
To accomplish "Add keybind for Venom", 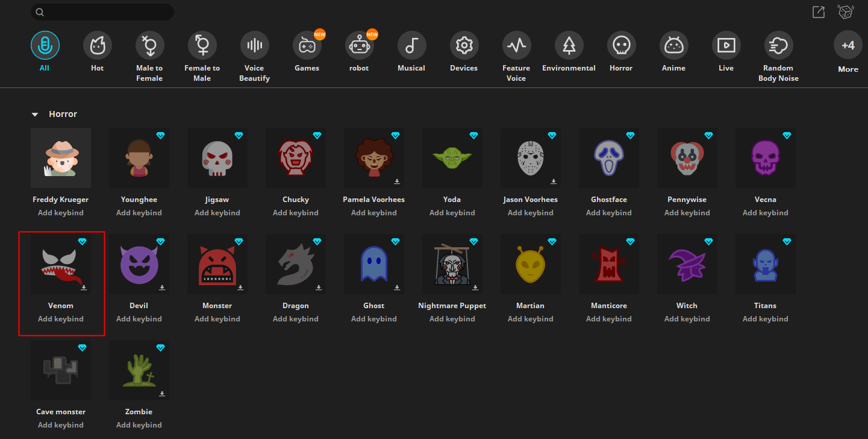I will pyautogui.click(x=61, y=319).
